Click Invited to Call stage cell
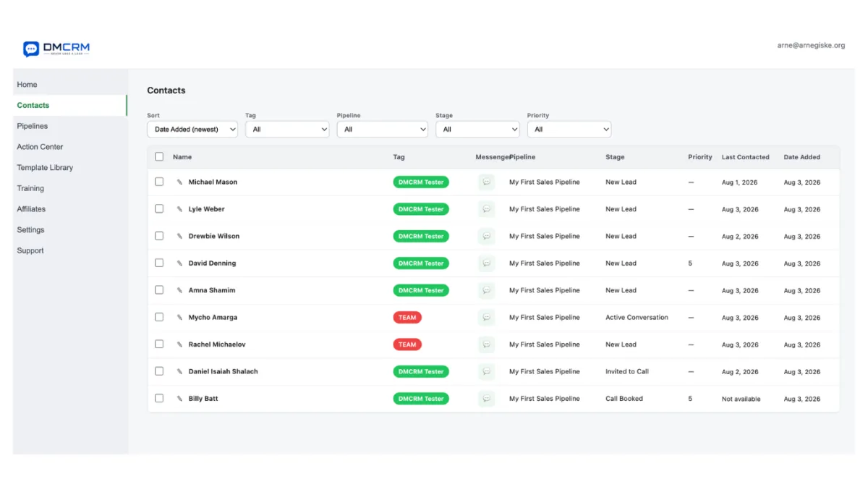 coord(627,372)
